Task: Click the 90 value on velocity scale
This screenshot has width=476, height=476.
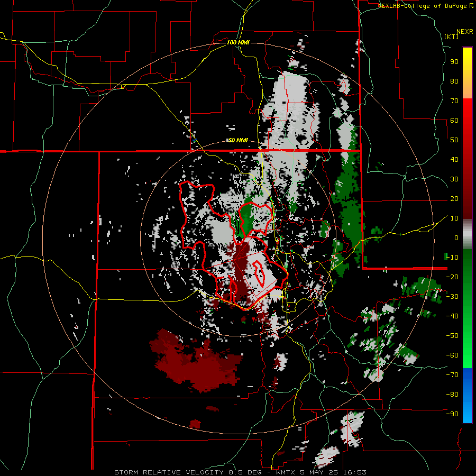Action: pyautogui.click(x=454, y=62)
